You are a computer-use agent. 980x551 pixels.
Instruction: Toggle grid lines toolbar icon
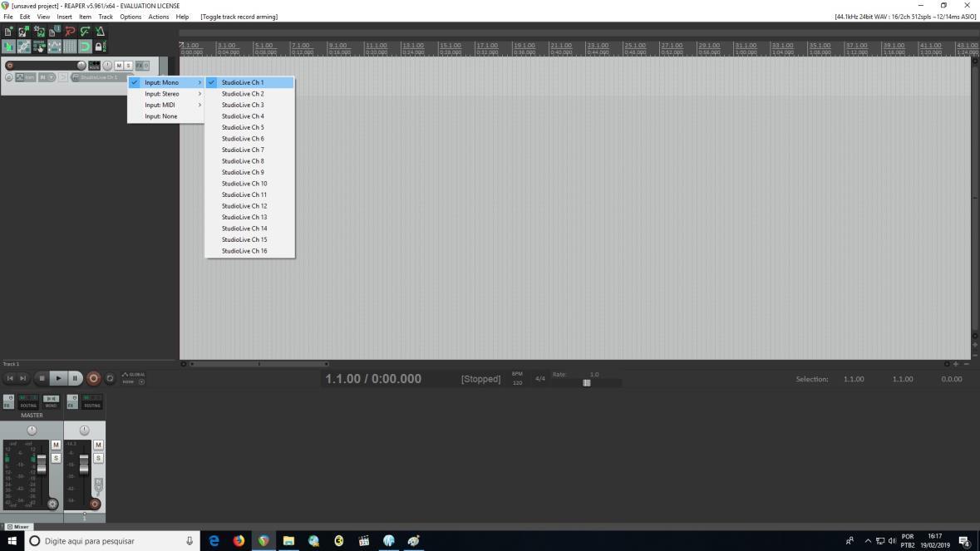point(69,47)
